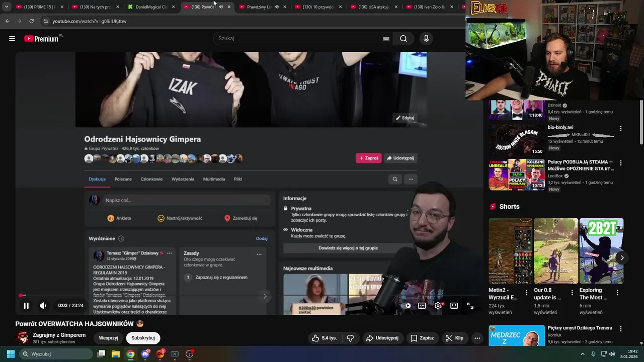644x362 pixels.
Task: Open the YouTube hamburger guide menu
Action: 12,38
